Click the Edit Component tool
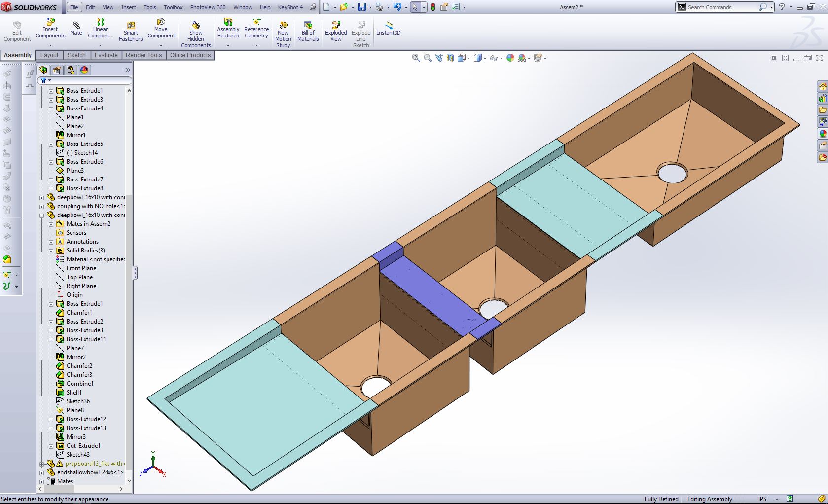The width and height of the screenshot is (828, 504). [17, 31]
